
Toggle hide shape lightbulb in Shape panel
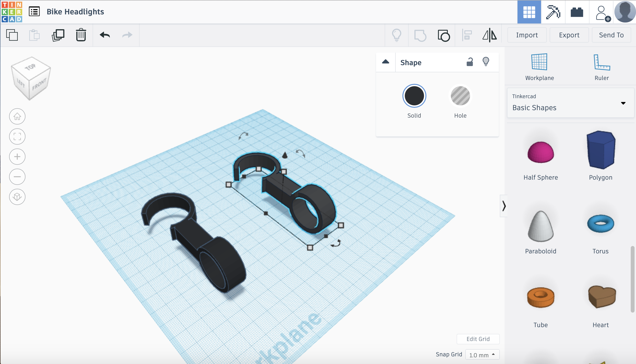[x=486, y=62]
